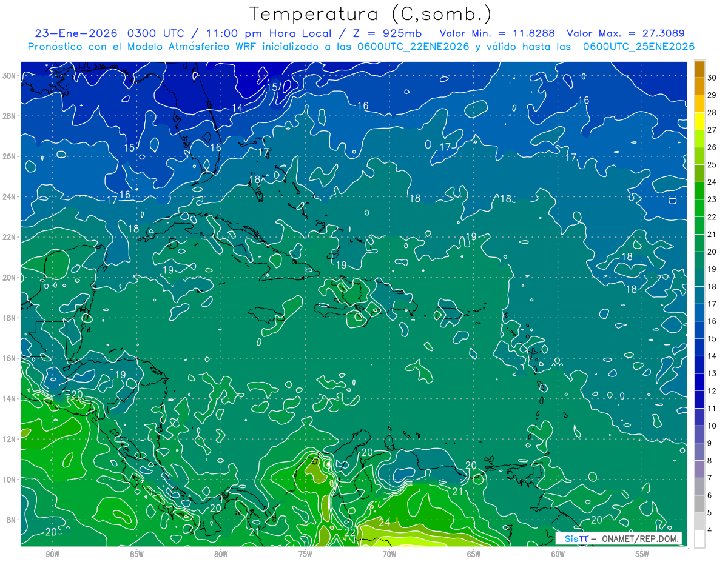Viewport: 728px width, 562px height.
Task: Click the orange top segment of color legend
Action: tap(699, 69)
